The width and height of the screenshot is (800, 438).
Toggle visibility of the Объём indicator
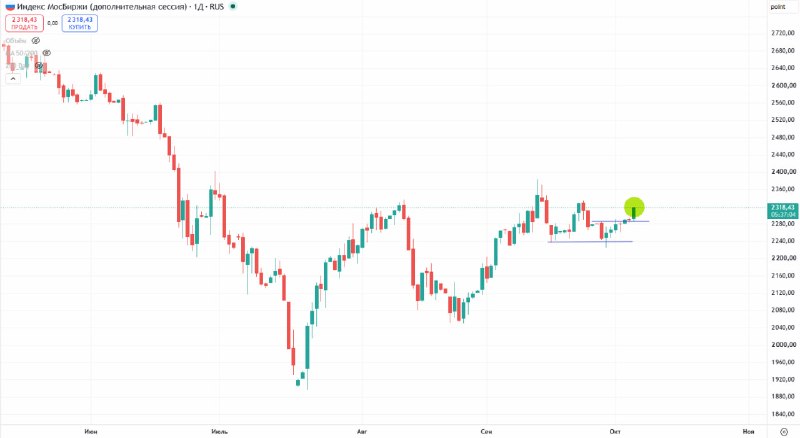[x=36, y=40]
